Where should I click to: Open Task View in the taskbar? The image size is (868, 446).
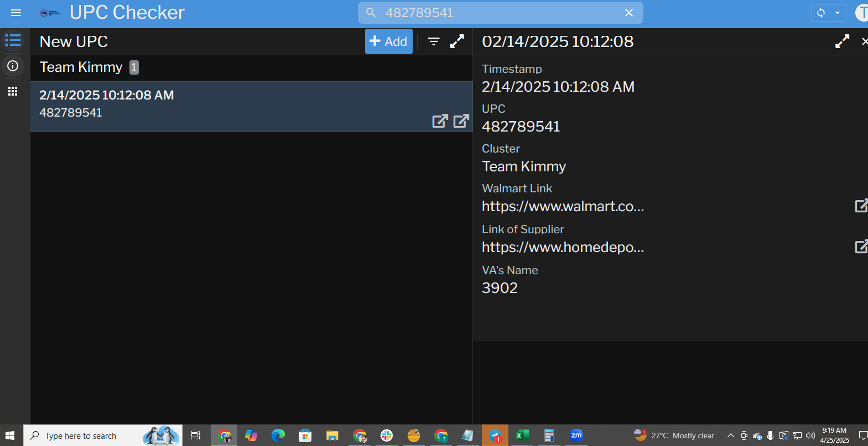pos(195,435)
